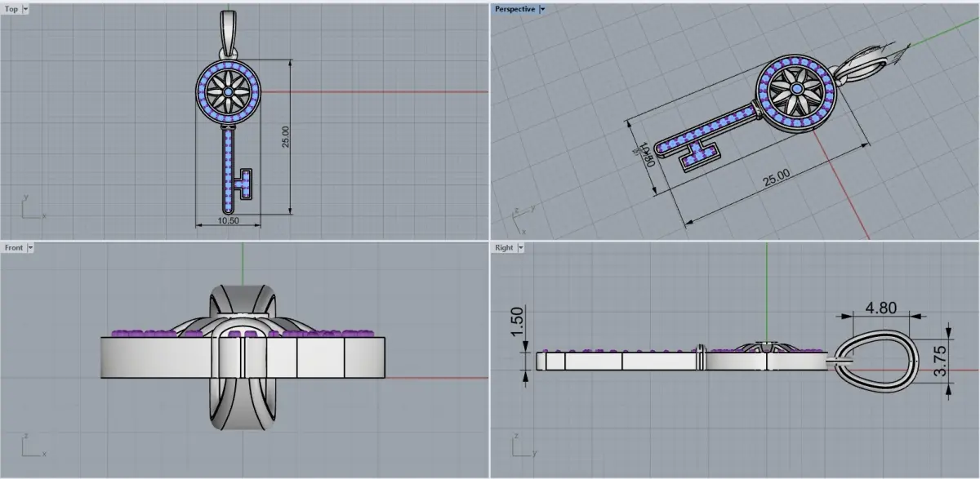
Task: Select the flower-patterned key head in Top viewport
Action: pos(228,93)
